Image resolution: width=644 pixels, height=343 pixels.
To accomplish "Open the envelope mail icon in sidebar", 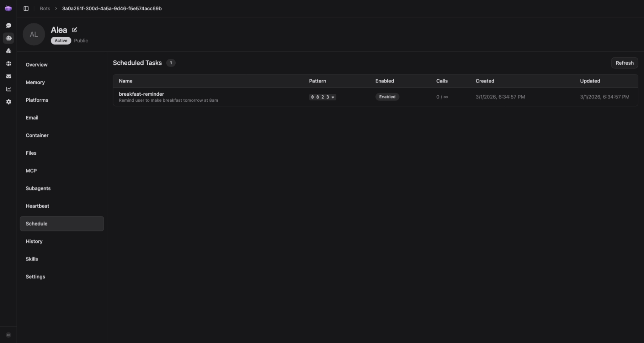I will 8,76.
